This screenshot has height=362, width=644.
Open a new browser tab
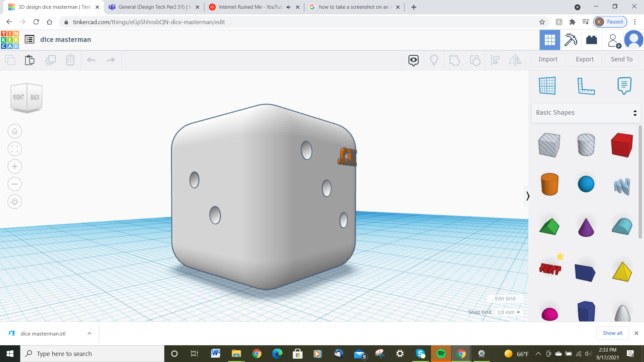[414, 7]
